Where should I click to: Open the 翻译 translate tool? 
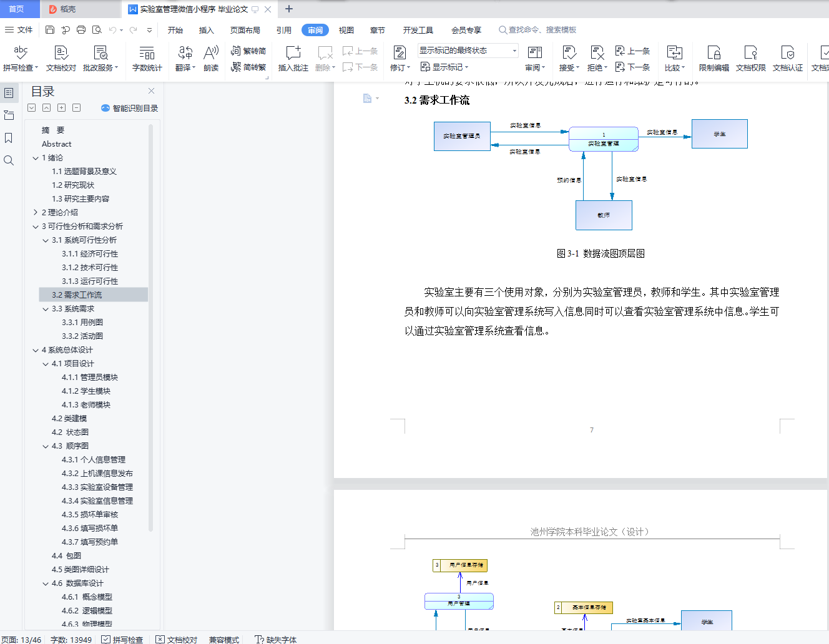point(185,58)
